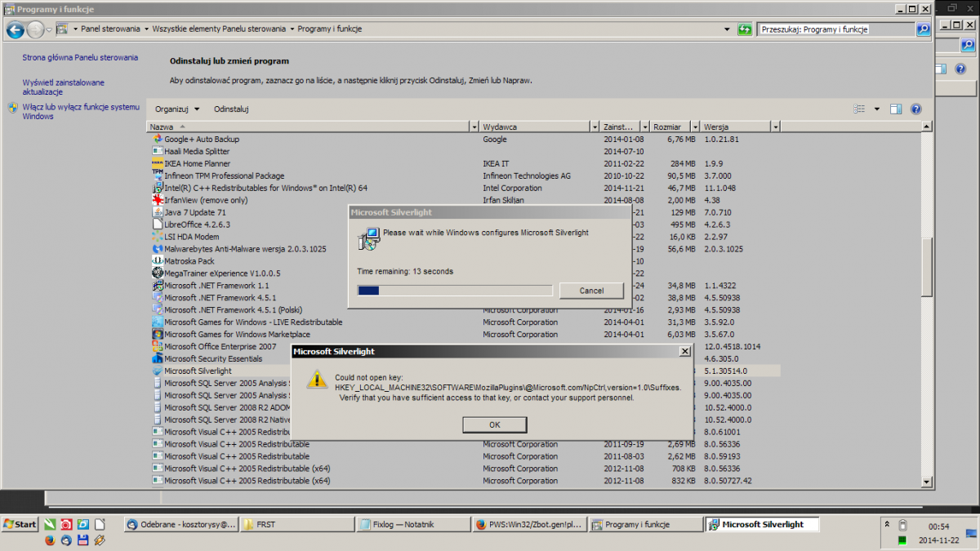Cancel the Silverlight configuration progress dialog

pyautogui.click(x=591, y=291)
